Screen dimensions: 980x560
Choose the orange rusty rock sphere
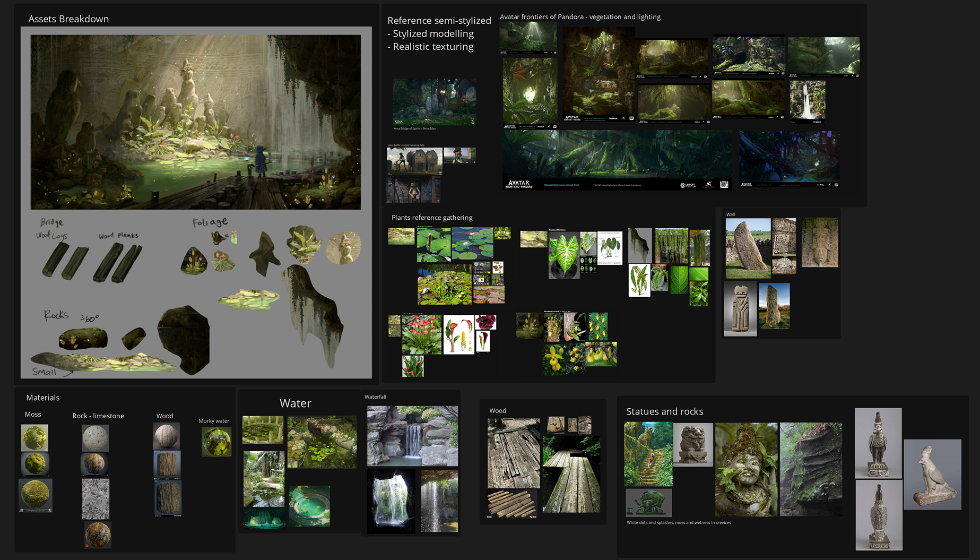(x=98, y=535)
